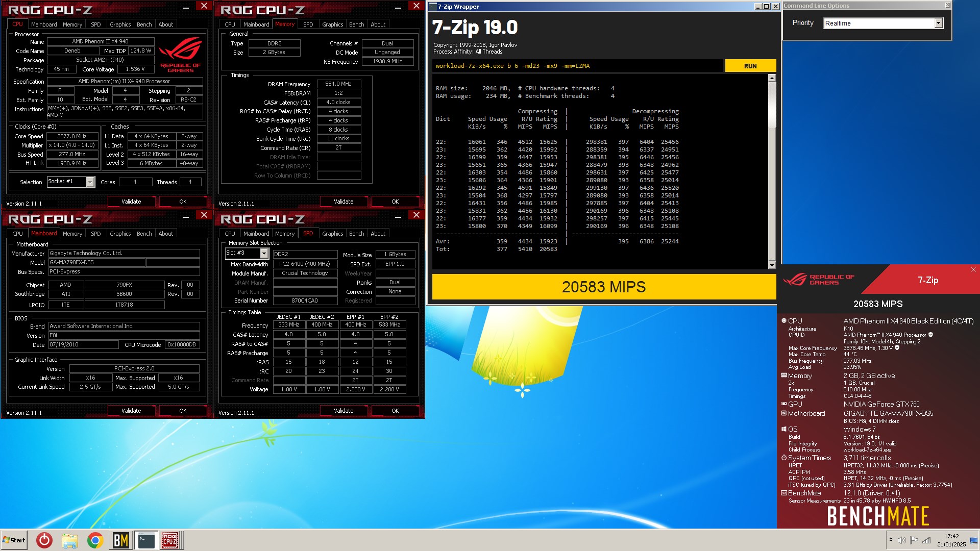Select the terminal window taskbar icon

point(145,540)
